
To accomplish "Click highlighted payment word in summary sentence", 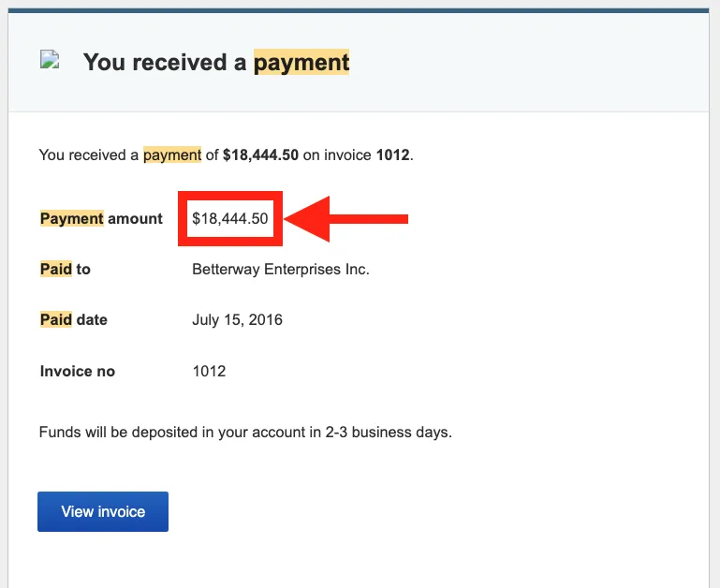I will (x=172, y=154).
